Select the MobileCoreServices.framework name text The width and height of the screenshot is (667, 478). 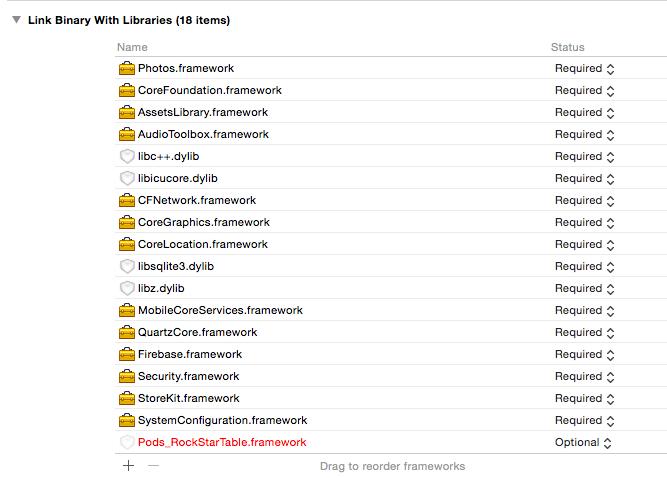pos(220,310)
